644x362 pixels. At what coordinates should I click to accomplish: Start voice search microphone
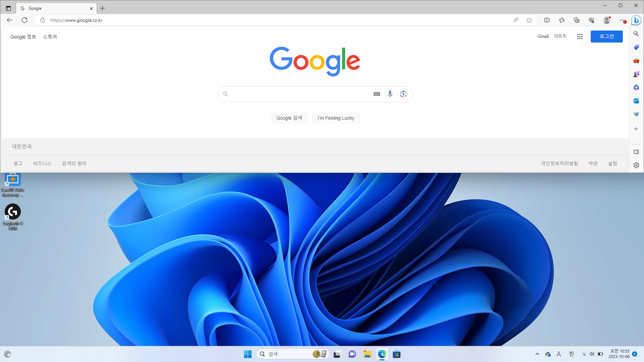pos(390,94)
